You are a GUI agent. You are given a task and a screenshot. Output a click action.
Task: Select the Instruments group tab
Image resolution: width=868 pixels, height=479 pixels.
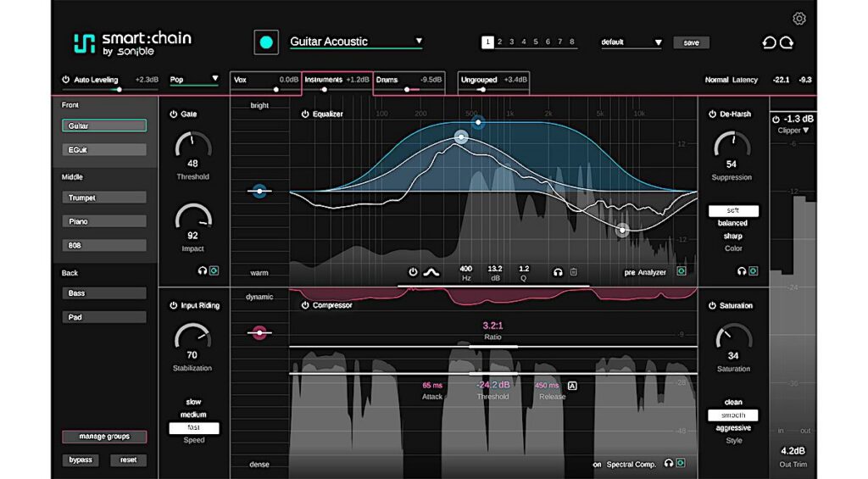[x=337, y=82]
